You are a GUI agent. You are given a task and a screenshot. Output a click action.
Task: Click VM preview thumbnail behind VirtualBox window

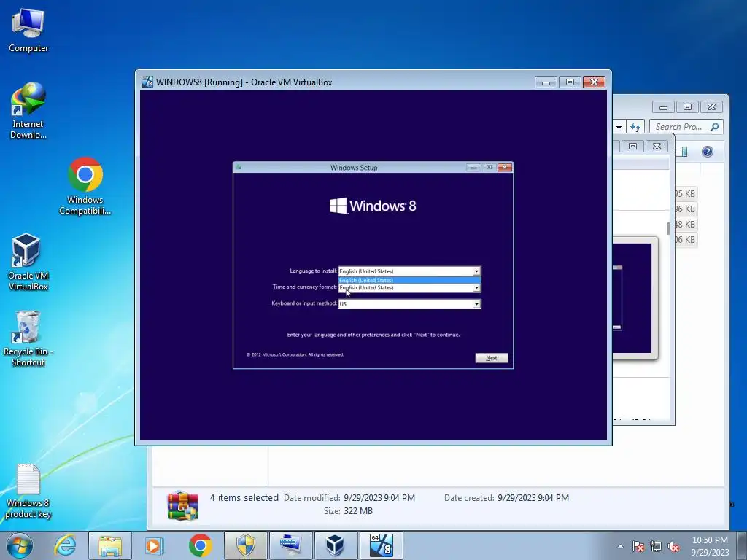pyautogui.click(x=635, y=298)
